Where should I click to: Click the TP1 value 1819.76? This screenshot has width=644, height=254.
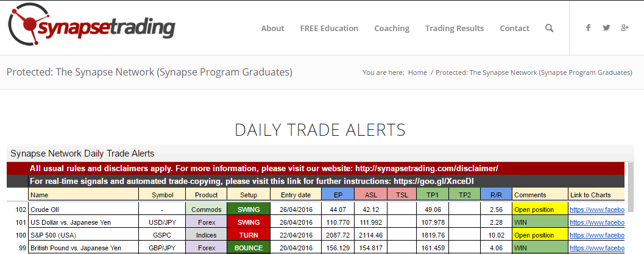(x=433, y=236)
